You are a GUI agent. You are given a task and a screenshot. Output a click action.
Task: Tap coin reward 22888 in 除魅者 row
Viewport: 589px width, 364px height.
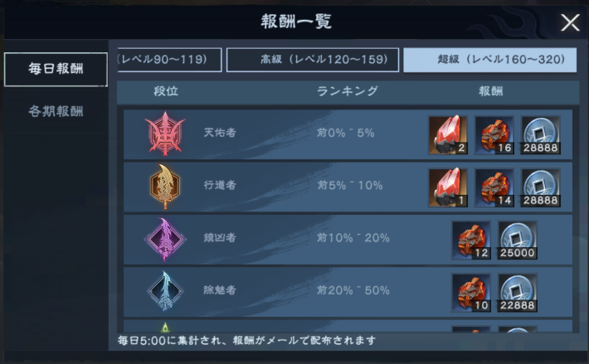click(x=518, y=293)
